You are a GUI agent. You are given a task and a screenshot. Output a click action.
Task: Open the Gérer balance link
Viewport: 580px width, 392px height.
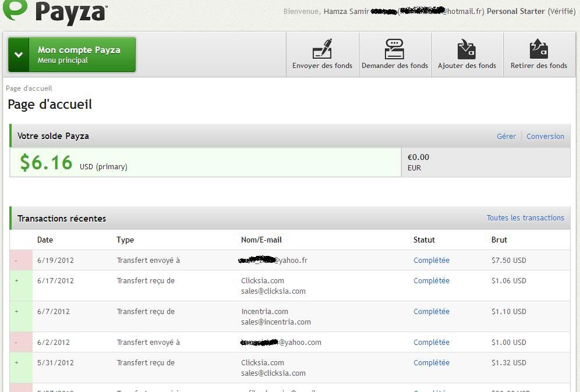coord(506,136)
